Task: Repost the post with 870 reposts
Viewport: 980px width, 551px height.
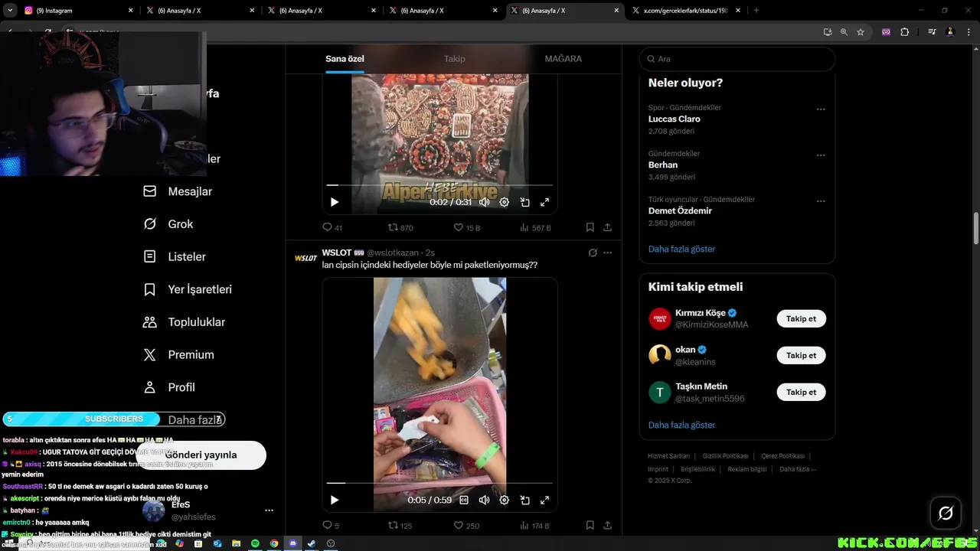Action: [400, 227]
